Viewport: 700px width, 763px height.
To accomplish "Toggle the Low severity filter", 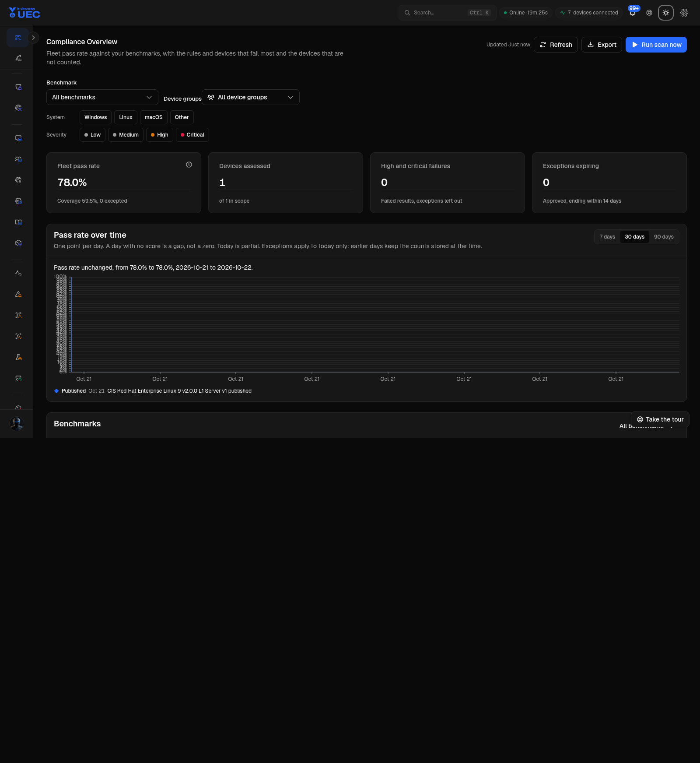I will tap(92, 135).
